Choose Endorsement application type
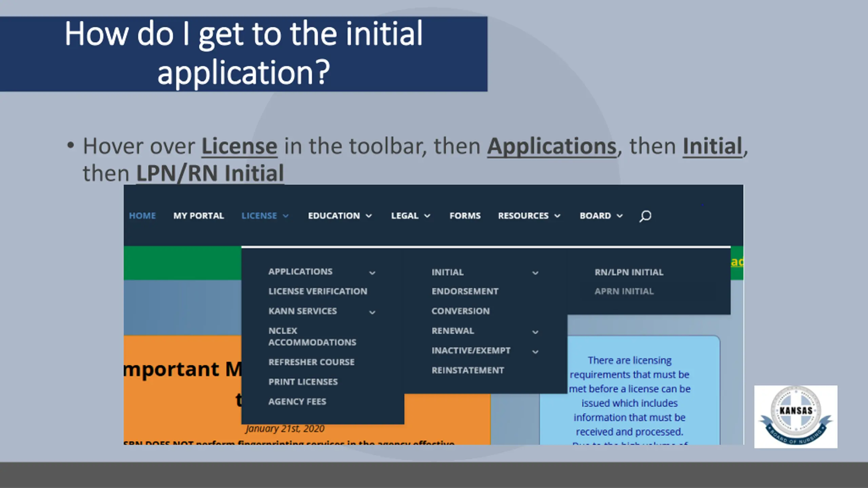Viewport: 868px width, 488px height. [465, 291]
